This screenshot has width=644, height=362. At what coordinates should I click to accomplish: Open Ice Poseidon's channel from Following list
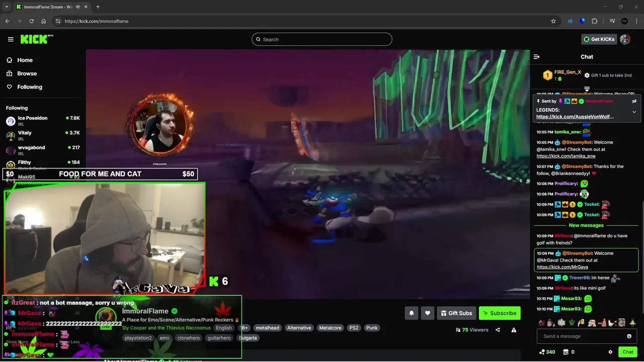(43, 121)
